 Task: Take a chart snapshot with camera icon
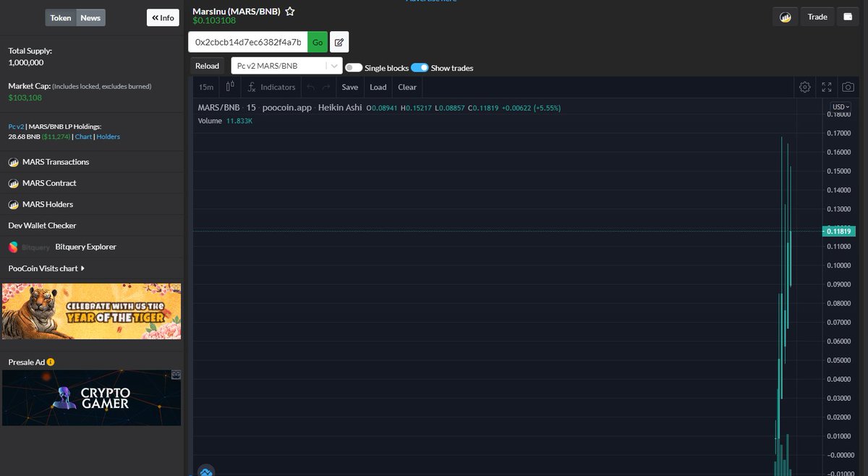tap(848, 87)
